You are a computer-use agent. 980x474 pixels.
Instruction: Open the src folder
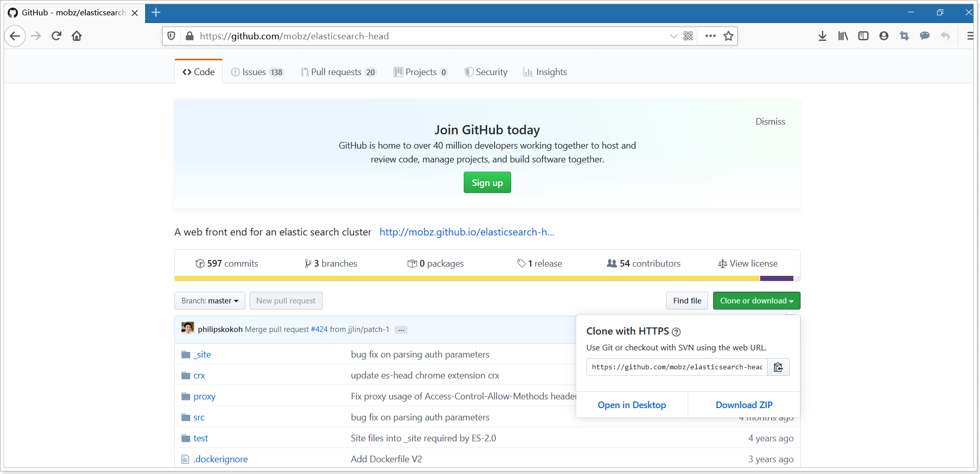click(199, 417)
